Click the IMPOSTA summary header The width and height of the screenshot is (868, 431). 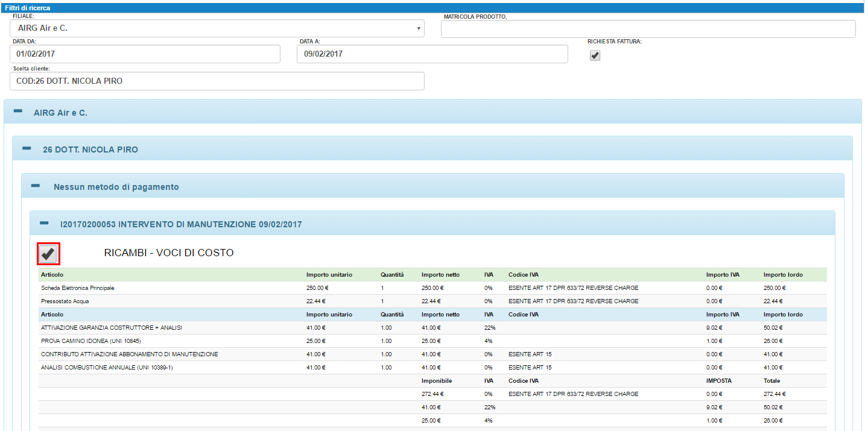pyautogui.click(x=720, y=381)
